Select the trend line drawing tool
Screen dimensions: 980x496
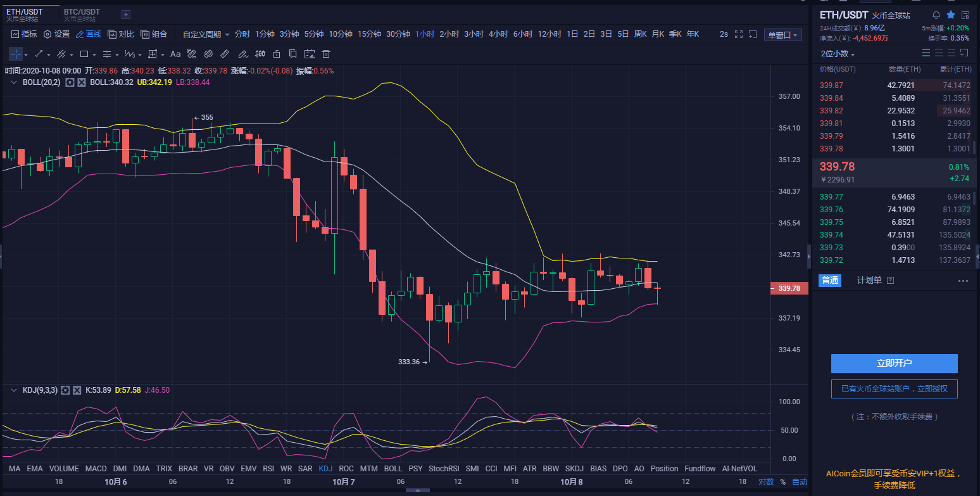(39, 54)
